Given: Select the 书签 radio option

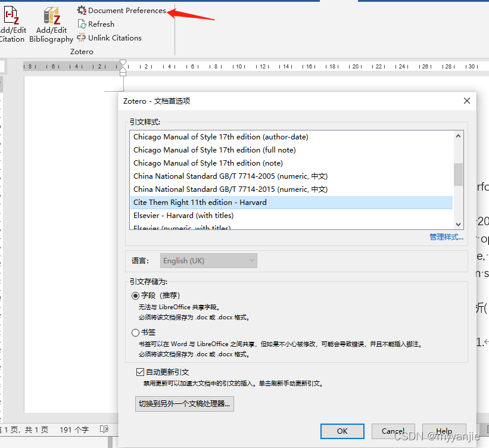Looking at the screenshot, I should point(135,332).
